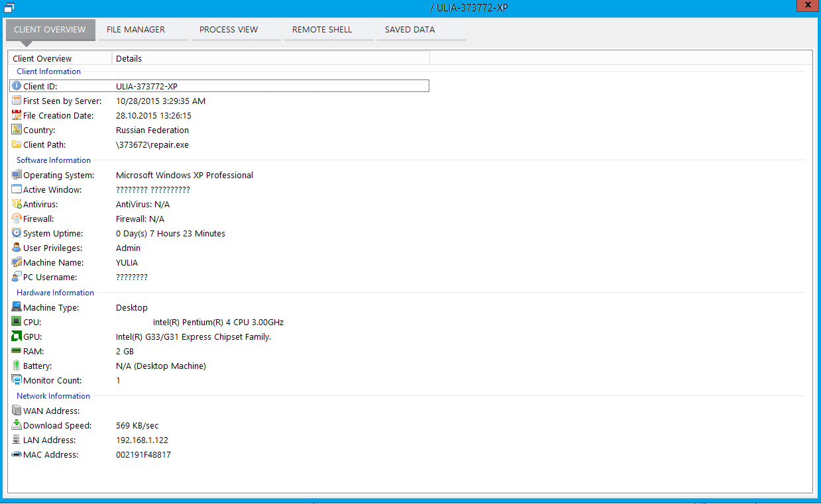Viewport: 821px width, 504px height.
Task: Click the Country map icon
Action: coord(17,130)
